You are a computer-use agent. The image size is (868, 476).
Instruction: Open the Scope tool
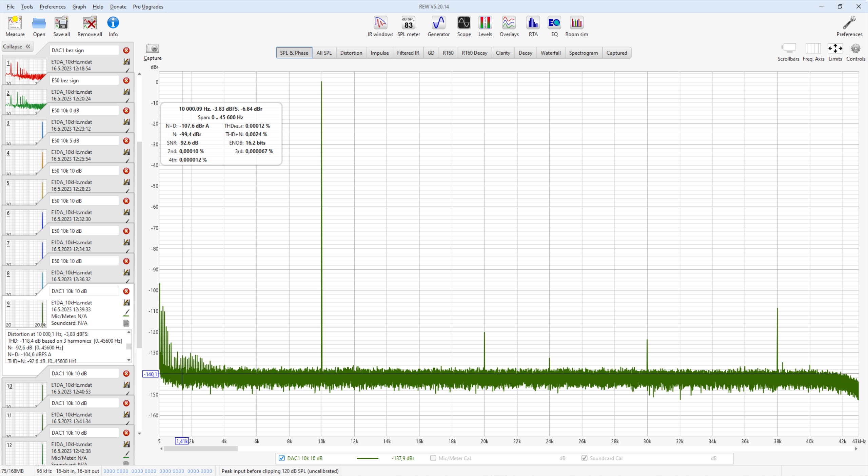point(463,26)
